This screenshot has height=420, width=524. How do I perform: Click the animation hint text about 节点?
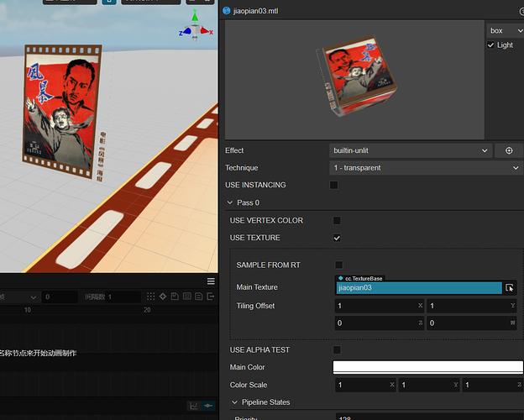point(38,353)
